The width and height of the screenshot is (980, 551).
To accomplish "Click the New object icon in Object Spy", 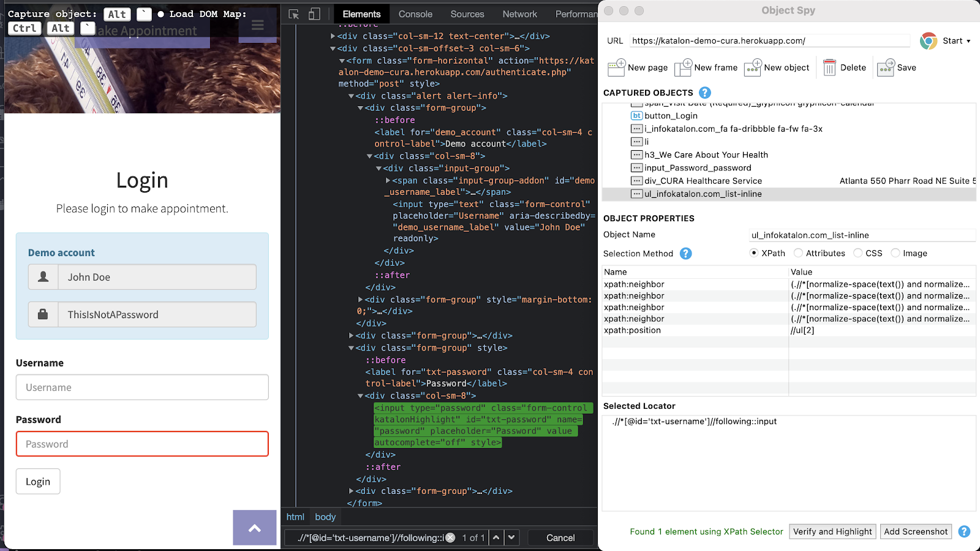I will [x=753, y=67].
